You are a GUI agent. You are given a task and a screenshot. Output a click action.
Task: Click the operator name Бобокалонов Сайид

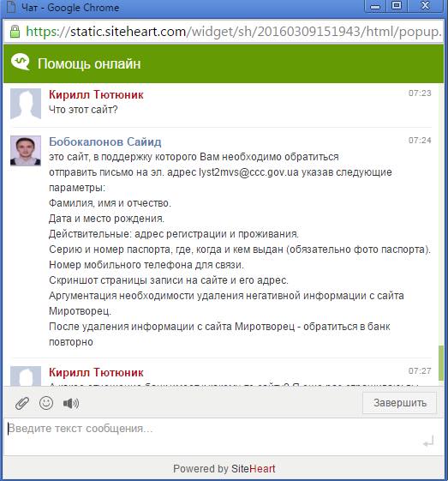point(105,141)
